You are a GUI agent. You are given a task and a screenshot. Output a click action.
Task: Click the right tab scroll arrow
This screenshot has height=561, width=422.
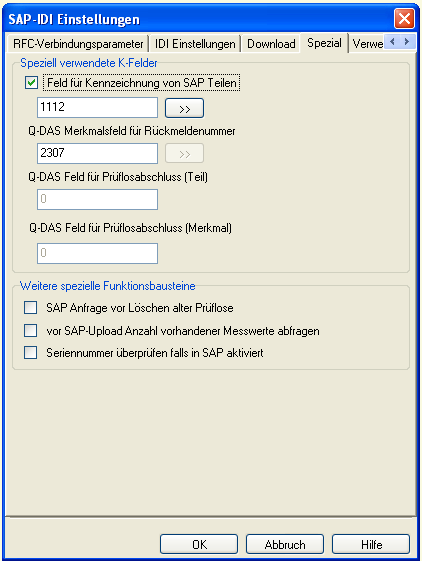tap(407, 42)
